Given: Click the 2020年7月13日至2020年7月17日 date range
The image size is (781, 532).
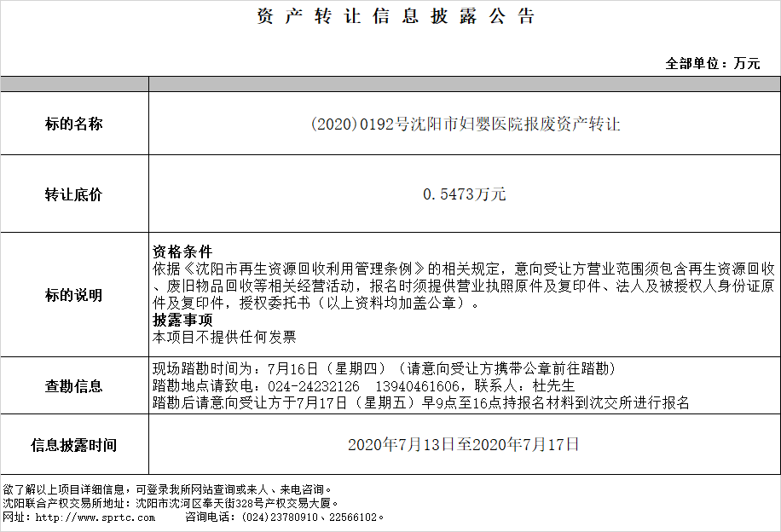Looking at the screenshot, I should [465, 445].
